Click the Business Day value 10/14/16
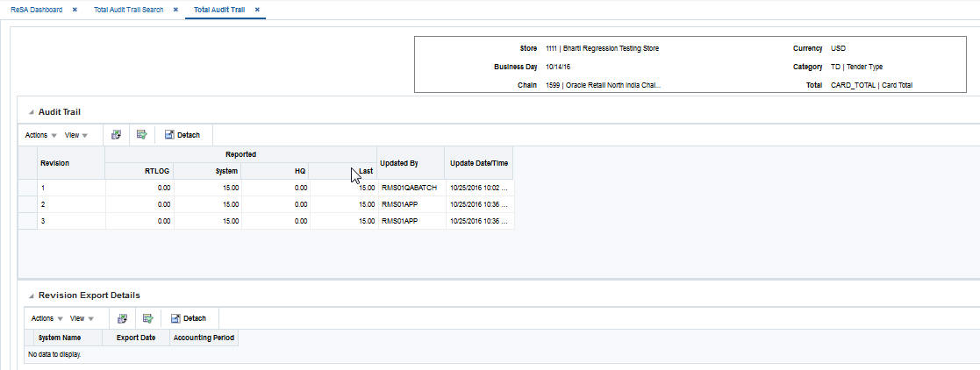This screenshot has width=980, height=370. point(557,67)
